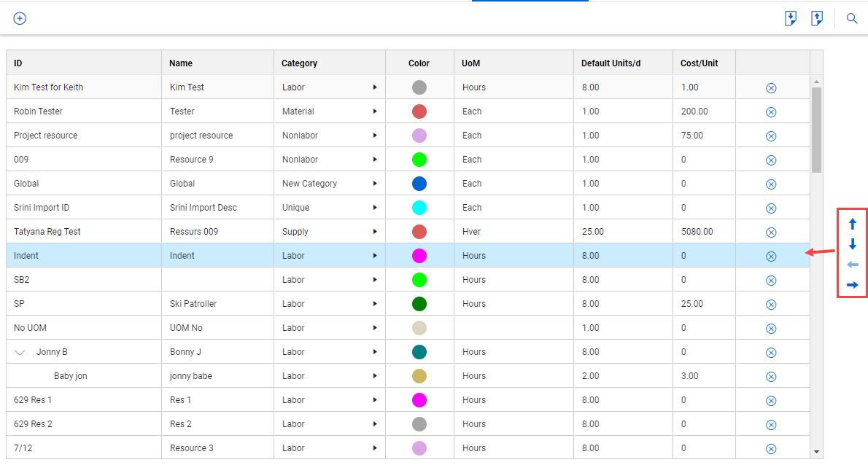Pick the magenta color swatch for Indent

click(x=419, y=255)
